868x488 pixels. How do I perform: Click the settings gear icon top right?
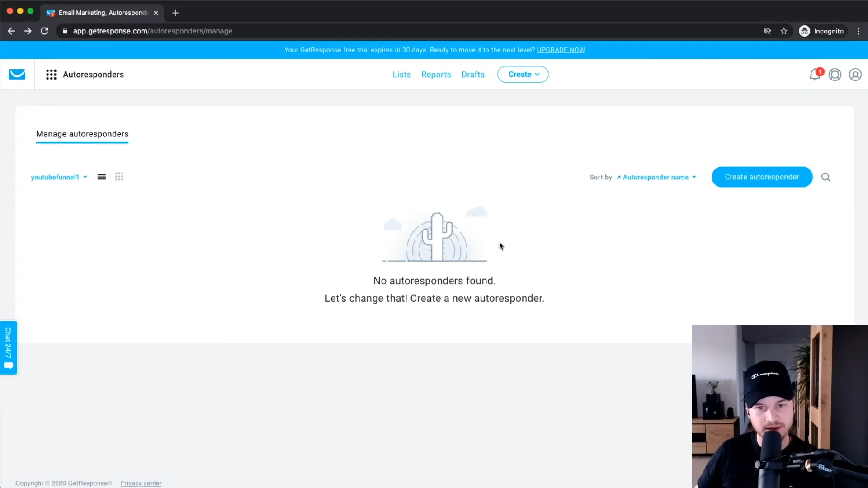pyautogui.click(x=835, y=75)
